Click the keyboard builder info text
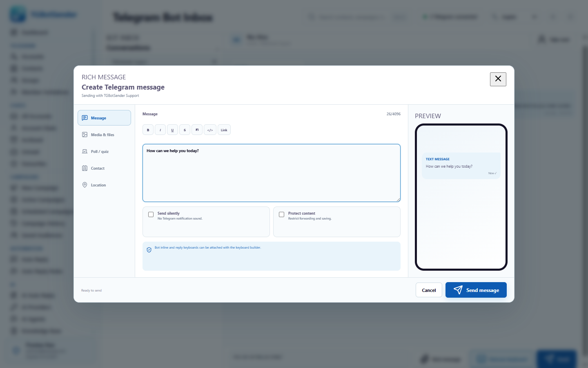588x368 pixels. 207,247
